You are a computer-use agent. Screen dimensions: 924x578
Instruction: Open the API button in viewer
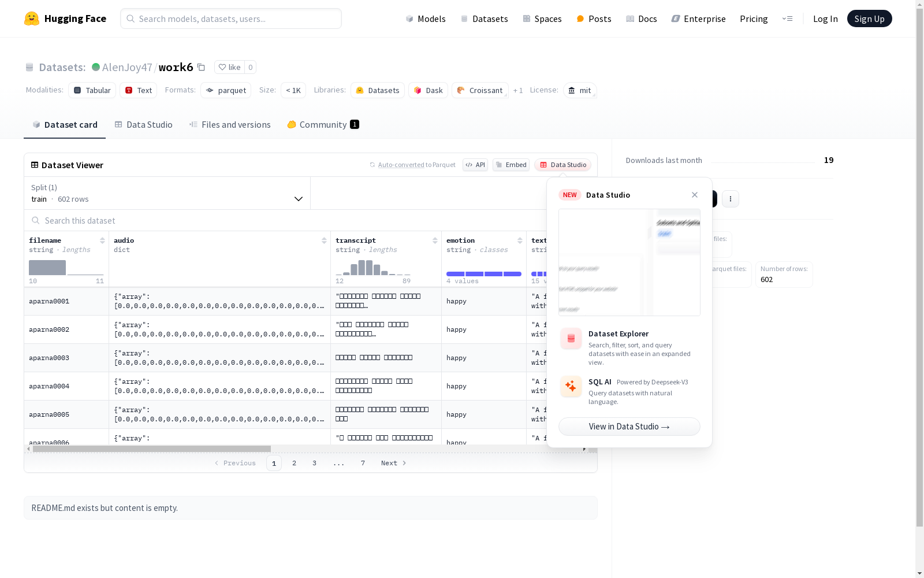click(x=475, y=165)
